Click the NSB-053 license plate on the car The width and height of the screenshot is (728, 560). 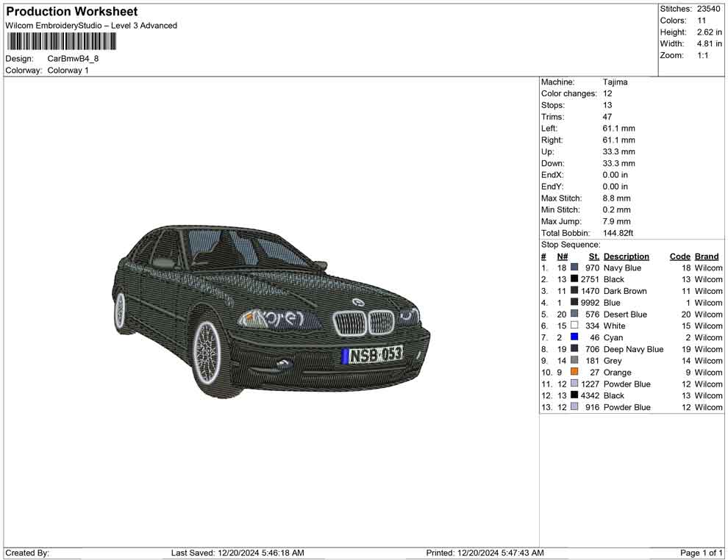371,353
